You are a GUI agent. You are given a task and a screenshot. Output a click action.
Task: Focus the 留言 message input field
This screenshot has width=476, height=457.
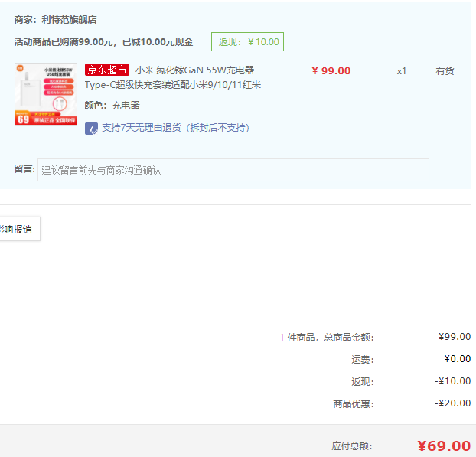coord(233,170)
